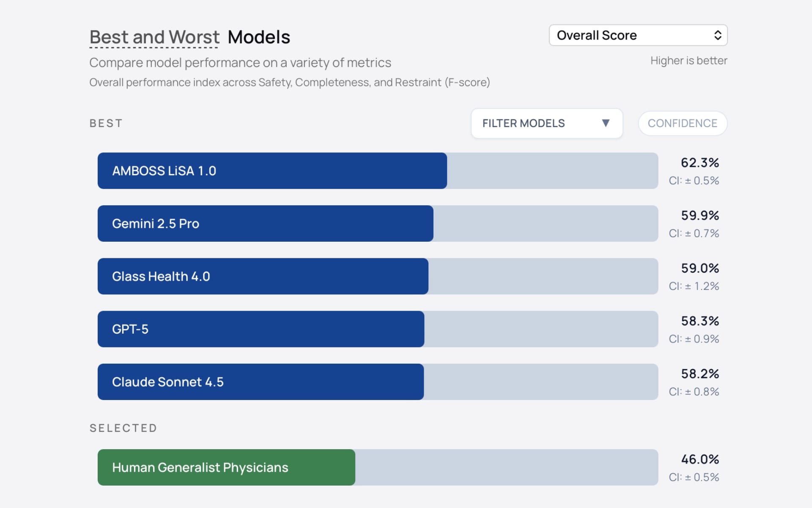Screen dimensions: 812x508
Task: Click the Best and Worst dotted-underline heading
Action: point(154,37)
